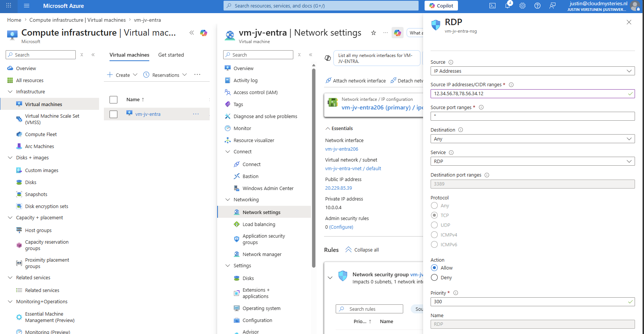Open the Destination dropdown set to Any

pos(533,139)
